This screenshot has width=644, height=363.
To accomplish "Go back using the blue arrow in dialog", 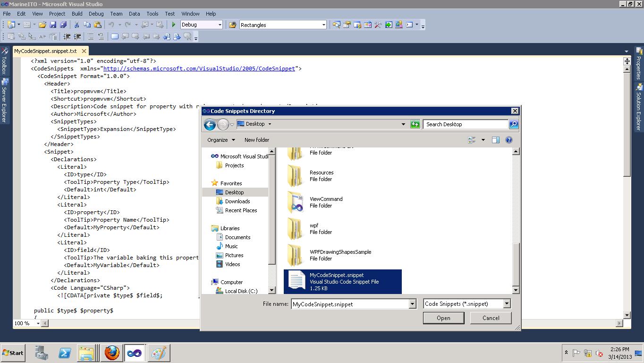I will coord(210,124).
